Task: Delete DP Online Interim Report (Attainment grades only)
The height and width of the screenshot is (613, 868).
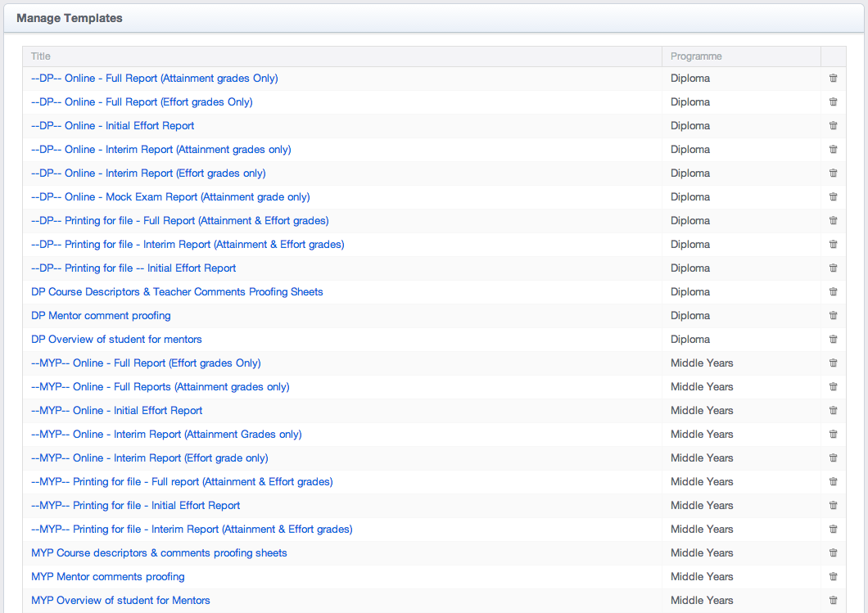Action: pyautogui.click(x=833, y=150)
